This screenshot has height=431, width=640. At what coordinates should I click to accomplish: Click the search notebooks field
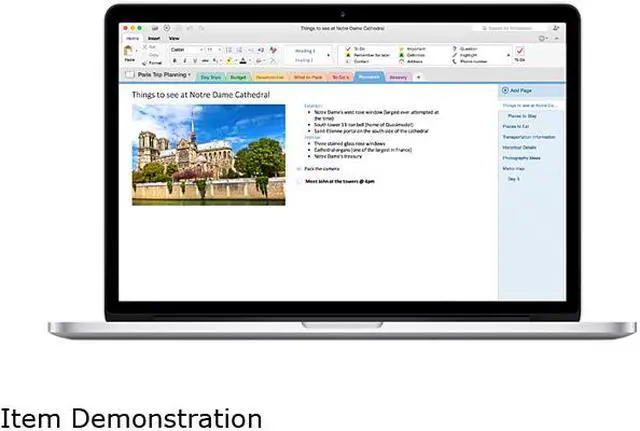(509, 28)
